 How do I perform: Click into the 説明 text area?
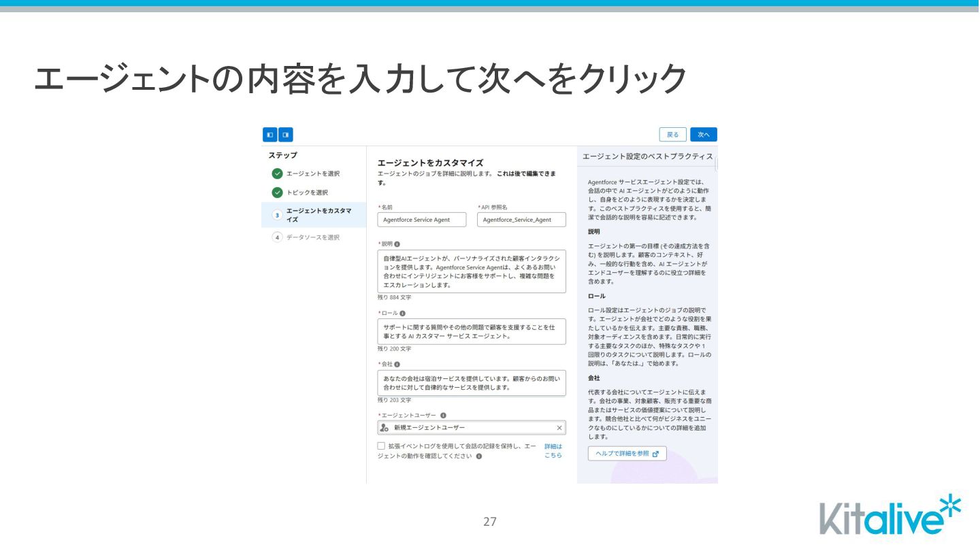pyautogui.click(x=472, y=271)
